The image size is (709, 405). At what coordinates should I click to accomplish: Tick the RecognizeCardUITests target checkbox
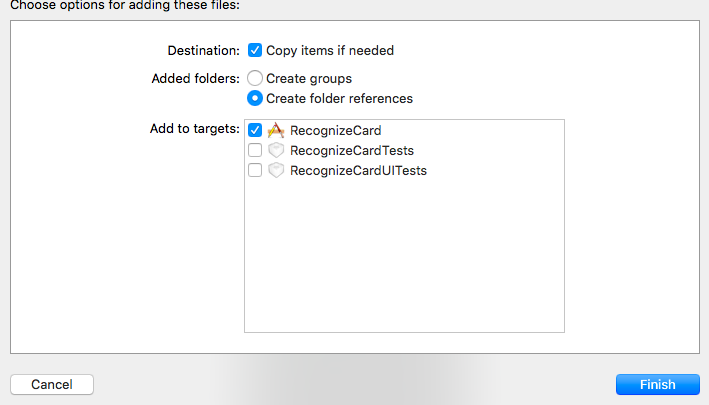click(255, 170)
